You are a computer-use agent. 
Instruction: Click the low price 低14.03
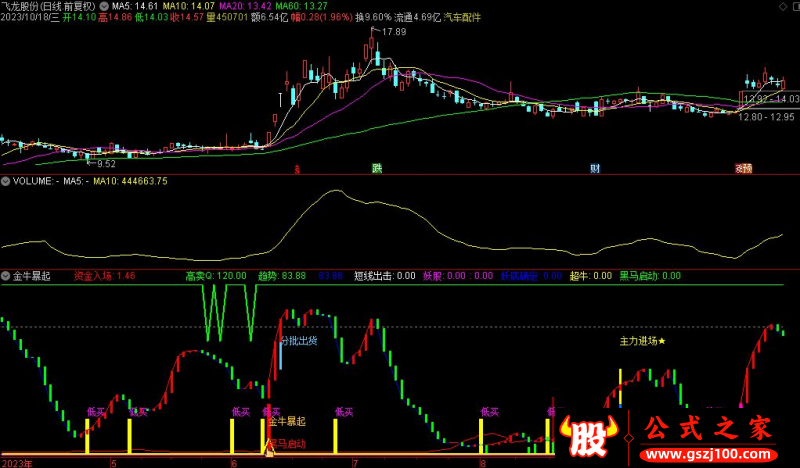152,17
